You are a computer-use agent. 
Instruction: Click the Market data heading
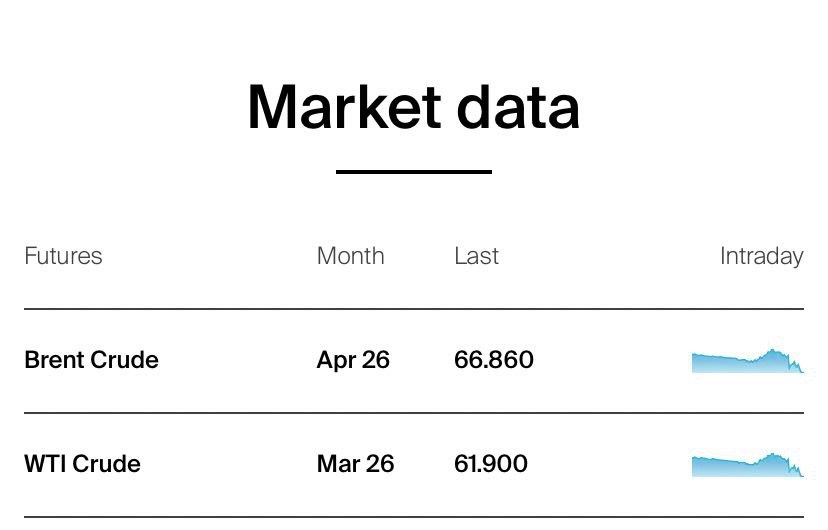click(413, 107)
